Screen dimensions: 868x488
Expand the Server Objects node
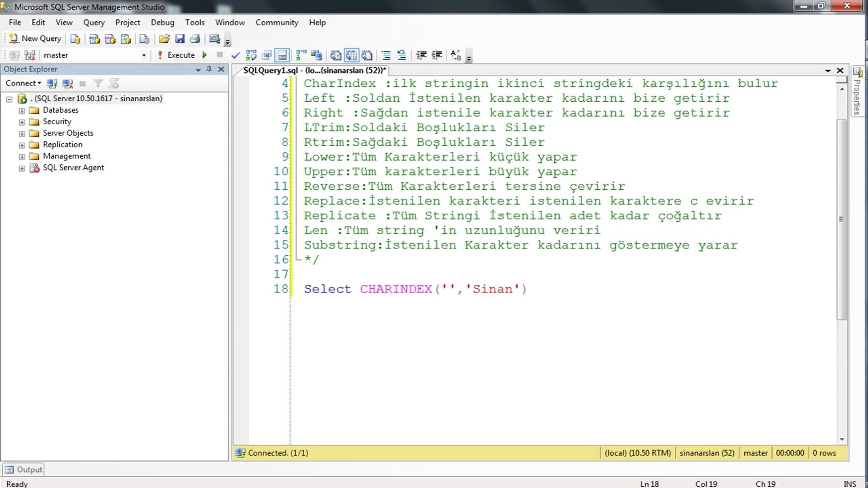(x=22, y=134)
